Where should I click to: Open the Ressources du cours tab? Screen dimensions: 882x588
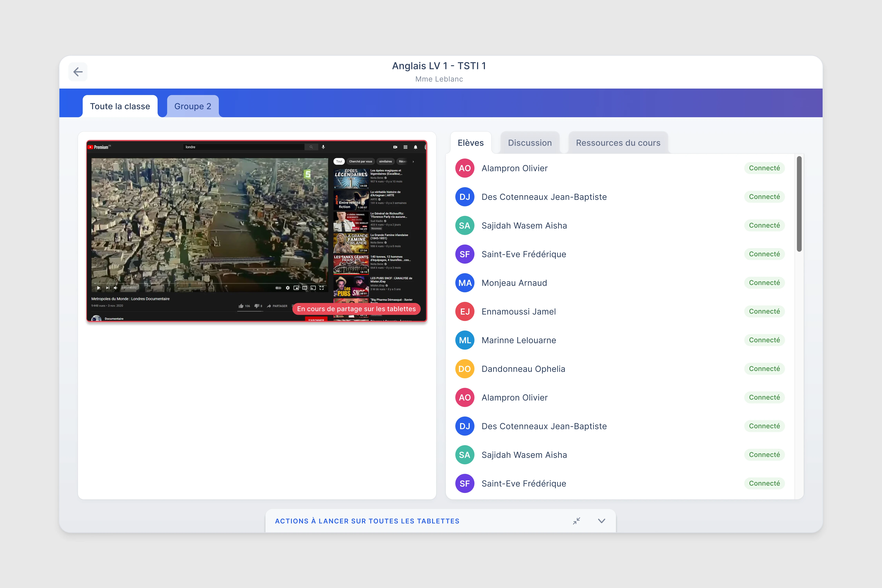pyautogui.click(x=618, y=143)
